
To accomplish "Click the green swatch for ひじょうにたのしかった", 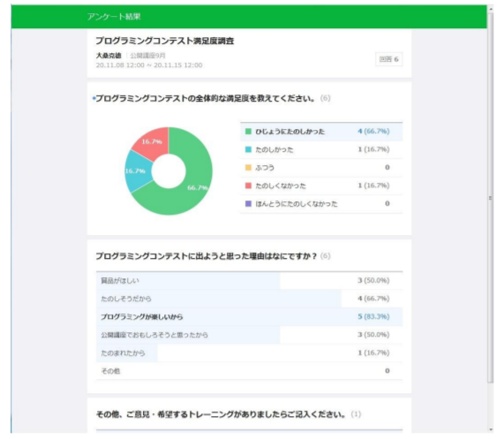I will pos(248,132).
